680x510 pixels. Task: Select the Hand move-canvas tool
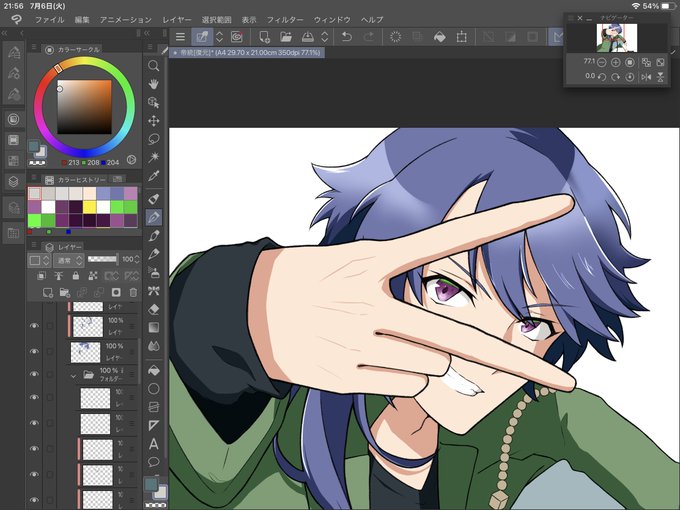coord(153,84)
